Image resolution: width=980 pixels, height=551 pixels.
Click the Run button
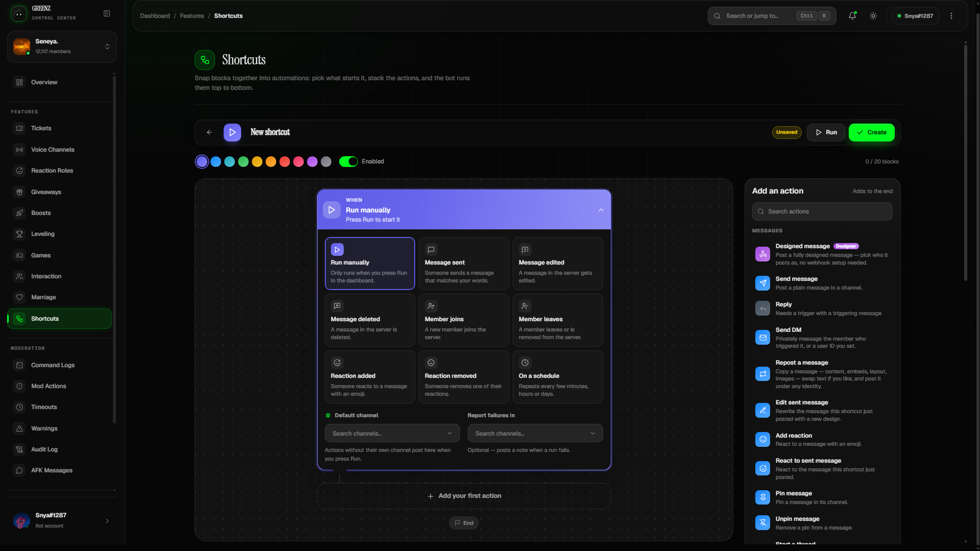(x=826, y=132)
